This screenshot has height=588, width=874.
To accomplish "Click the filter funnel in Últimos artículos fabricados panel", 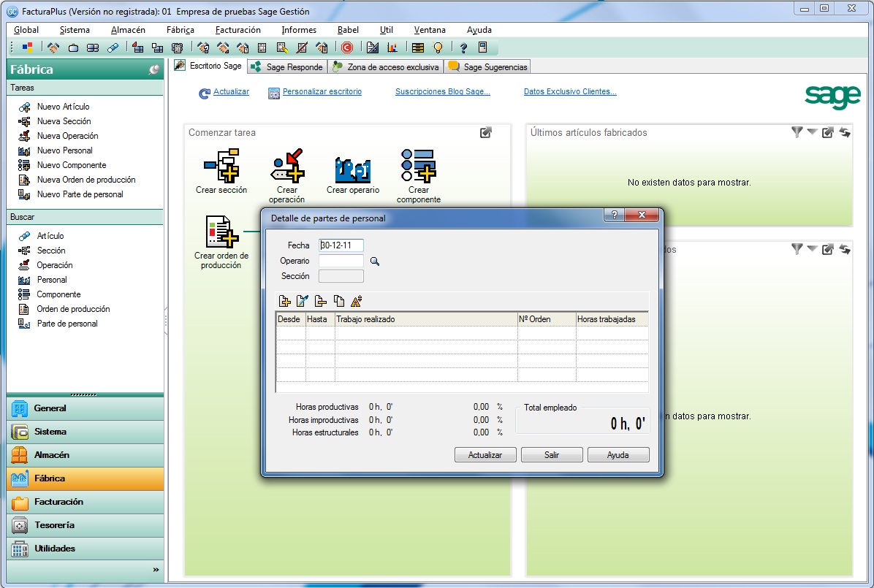I will click(797, 132).
